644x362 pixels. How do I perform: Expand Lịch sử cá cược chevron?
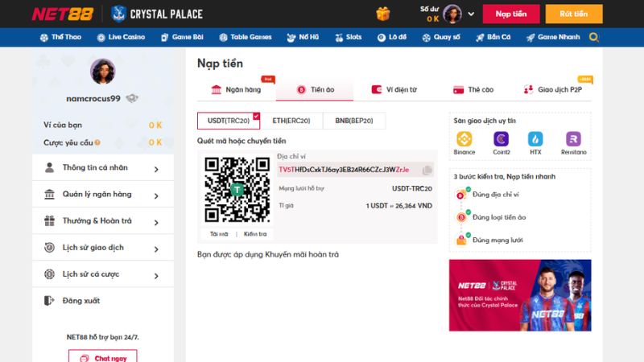[x=156, y=276]
